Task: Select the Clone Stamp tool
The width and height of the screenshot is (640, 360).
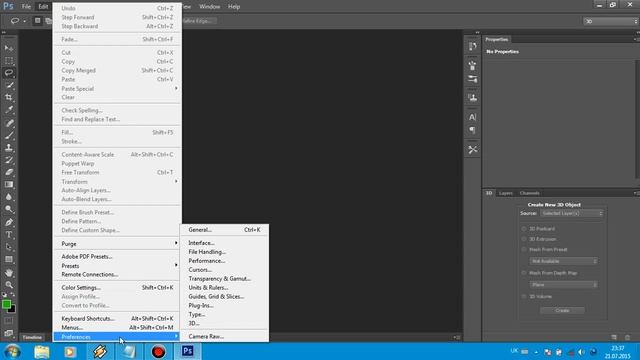Action: (9, 147)
